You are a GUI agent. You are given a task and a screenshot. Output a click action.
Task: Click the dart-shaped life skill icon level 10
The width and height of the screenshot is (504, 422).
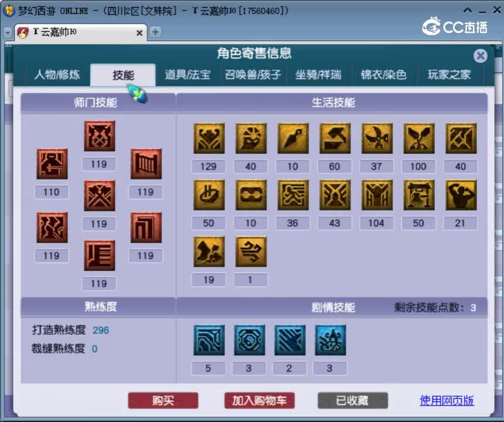click(x=293, y=138)
